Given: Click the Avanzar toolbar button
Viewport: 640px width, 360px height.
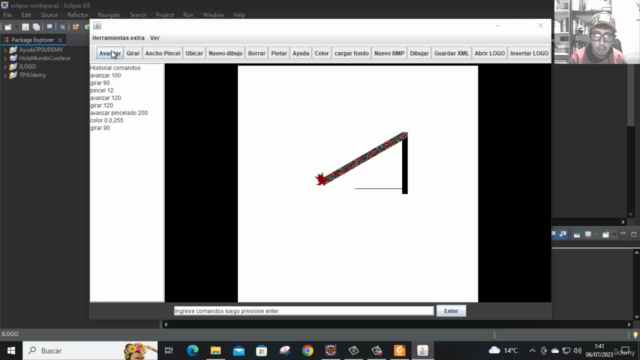Looking at the screenshot, I should [110, 53].
